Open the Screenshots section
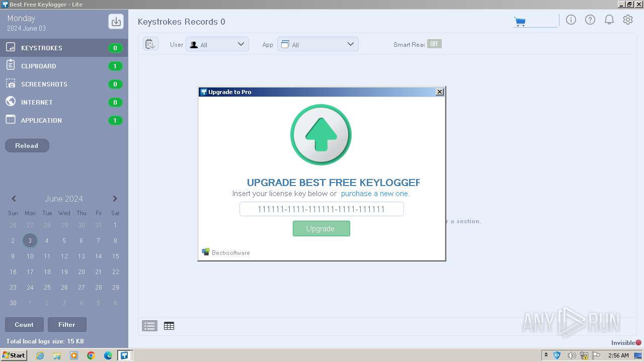Screen dimensions: 644x362 (64, 84)
